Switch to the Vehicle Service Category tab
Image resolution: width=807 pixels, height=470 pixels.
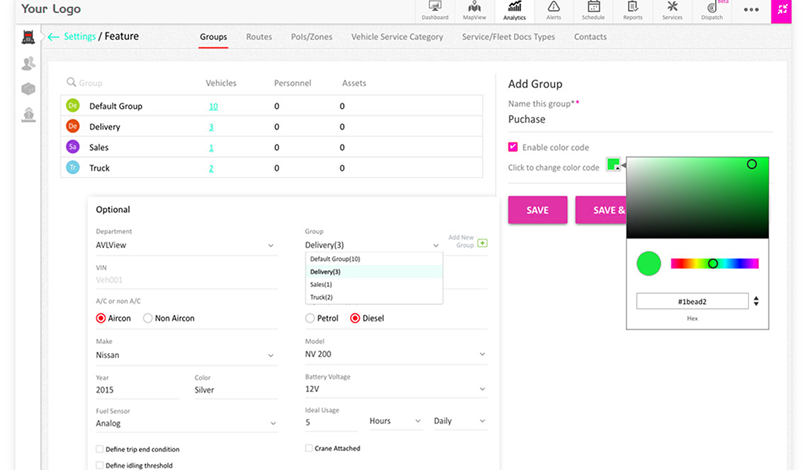pos(397,37)
